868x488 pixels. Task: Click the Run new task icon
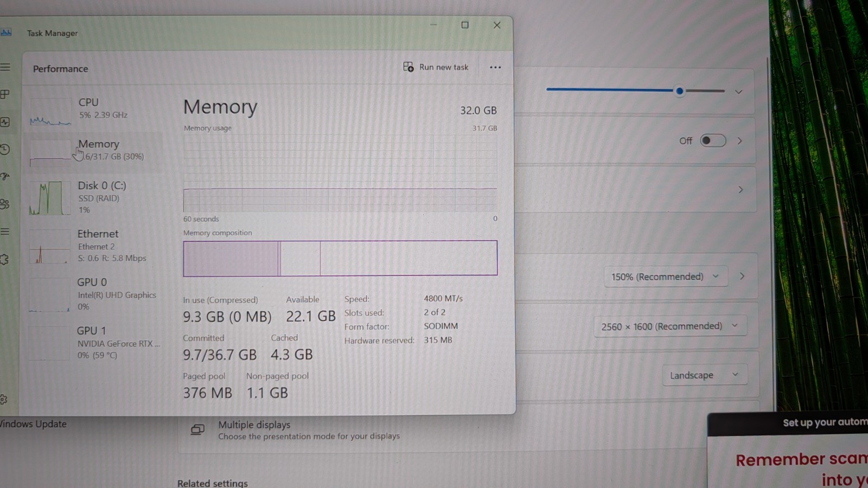[409, 67]
